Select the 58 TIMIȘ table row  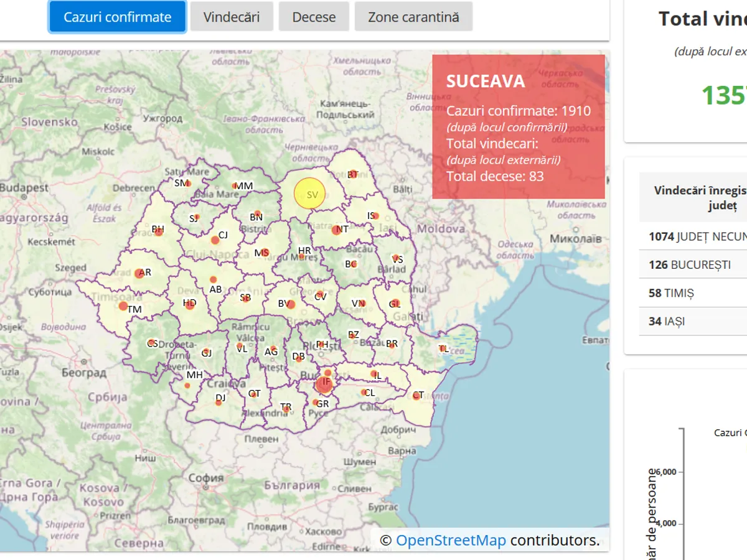pos(691,293)
